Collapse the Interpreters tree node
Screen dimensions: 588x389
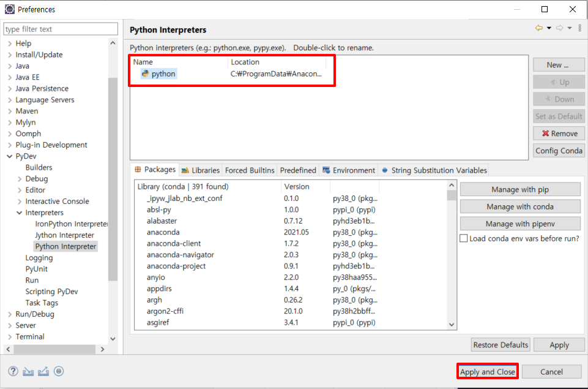tap(20, 213)
